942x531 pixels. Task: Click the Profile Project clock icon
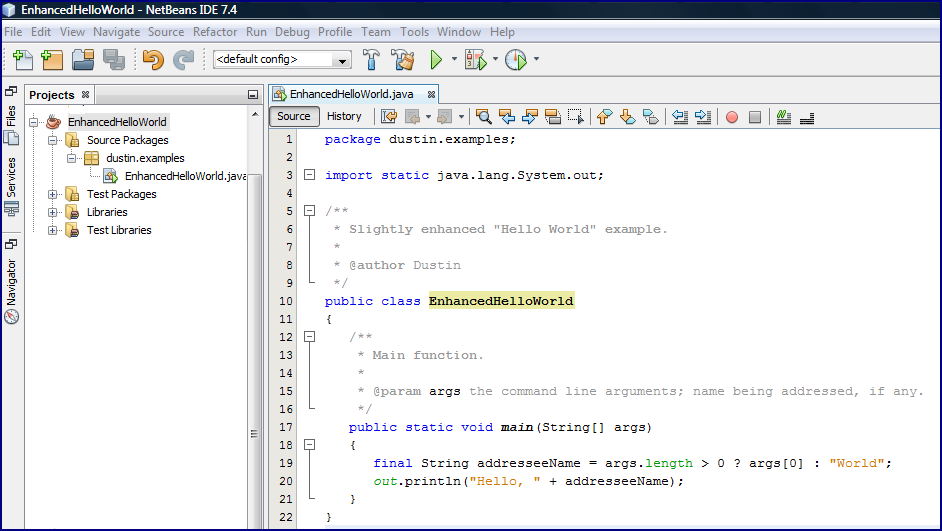pos(516,59)
